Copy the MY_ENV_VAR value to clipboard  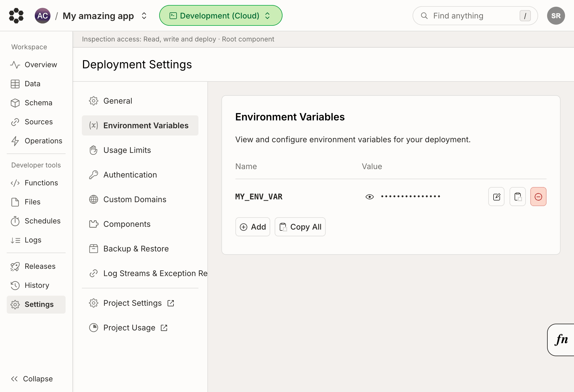(518, 197)
